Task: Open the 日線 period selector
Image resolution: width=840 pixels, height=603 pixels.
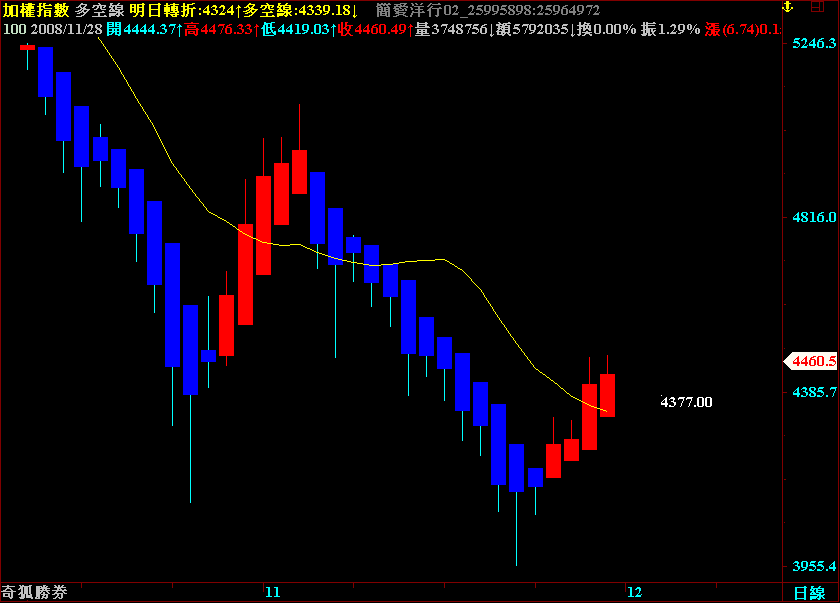Action: (809, 593)
